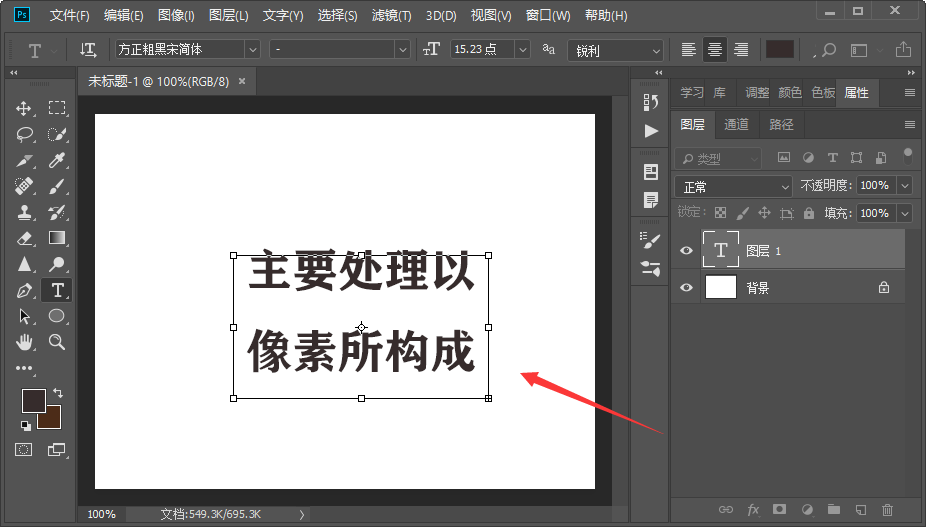Toggle Quick Mask mode
The height and width of the screenshot is (527, 926).
tap(24, 450)
